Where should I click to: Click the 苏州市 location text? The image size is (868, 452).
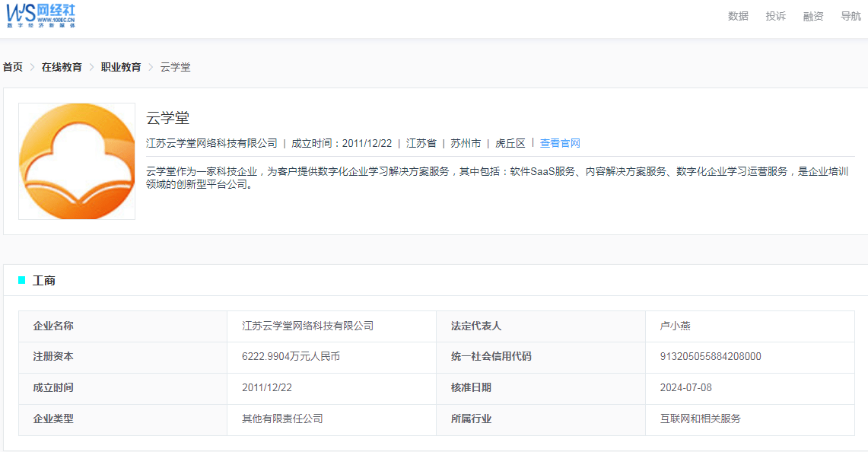click(466, 143)
